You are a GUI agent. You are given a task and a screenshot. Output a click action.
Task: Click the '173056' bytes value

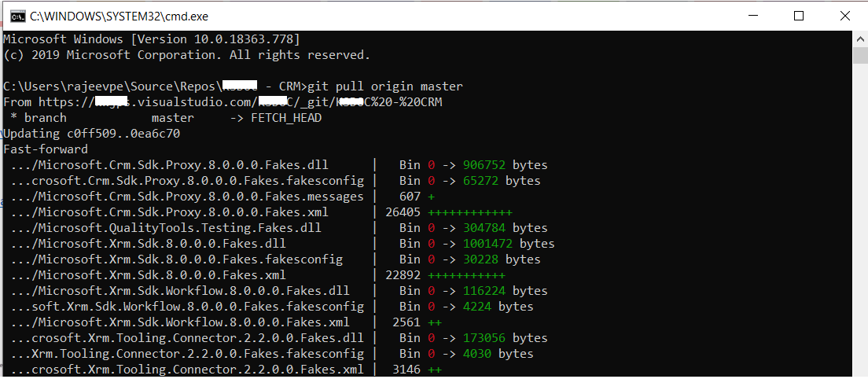485,337
